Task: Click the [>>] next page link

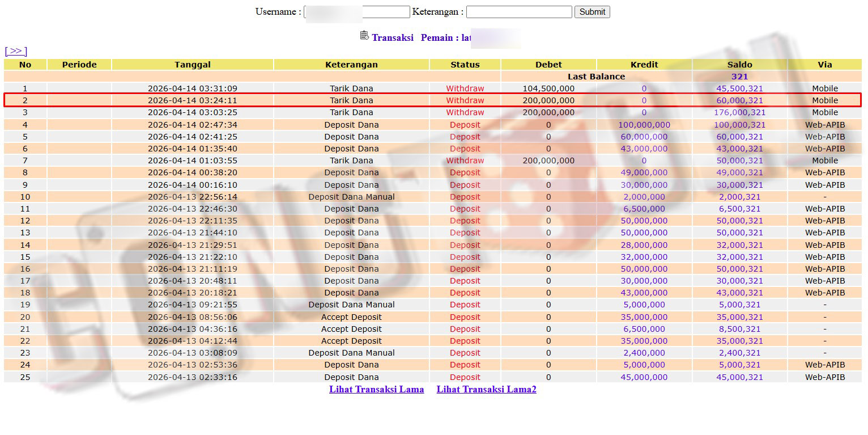Action: point(16,51)
